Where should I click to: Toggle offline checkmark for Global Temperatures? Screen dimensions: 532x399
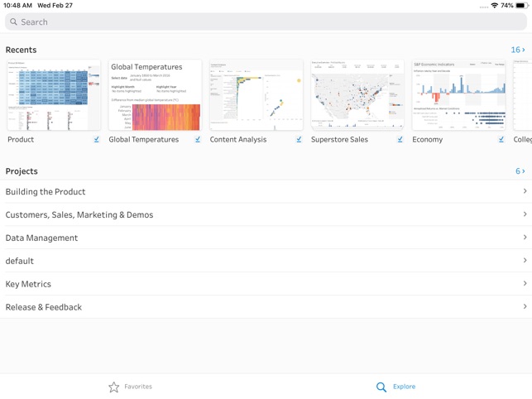coord(198,140)
